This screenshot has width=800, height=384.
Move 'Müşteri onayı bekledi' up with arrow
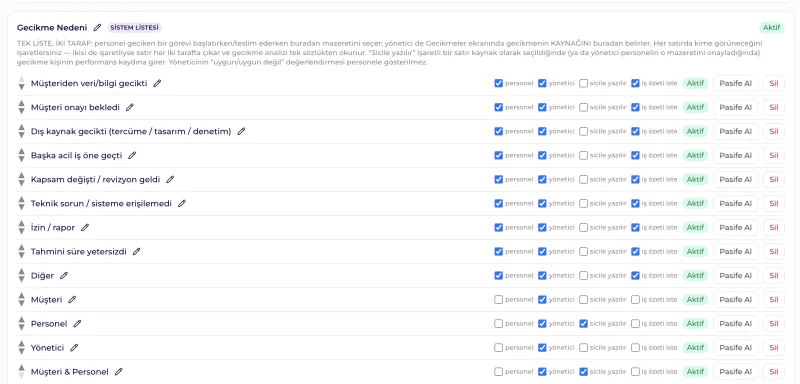(x=21, y=104)
